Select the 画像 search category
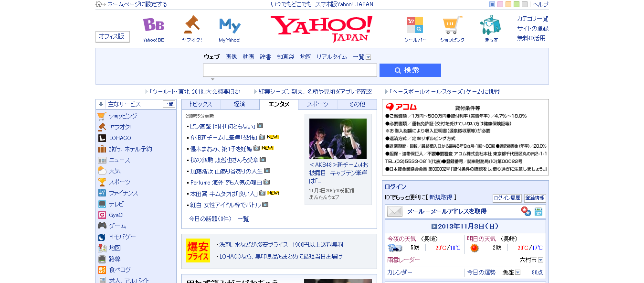 pyautogui.click(x=231, y=57)
